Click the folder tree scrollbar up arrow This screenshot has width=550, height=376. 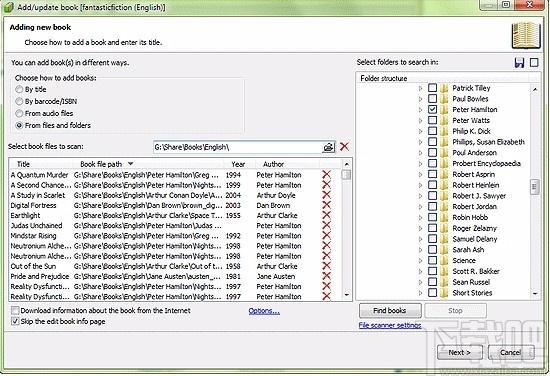tap(535, 89)
